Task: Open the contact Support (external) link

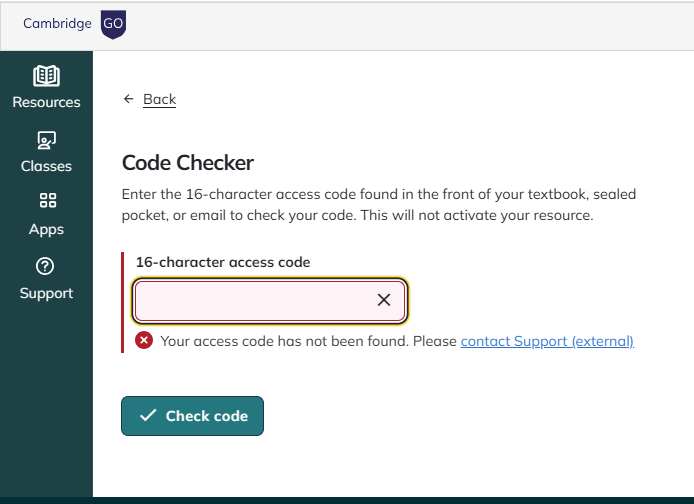Action: (547, 341)
